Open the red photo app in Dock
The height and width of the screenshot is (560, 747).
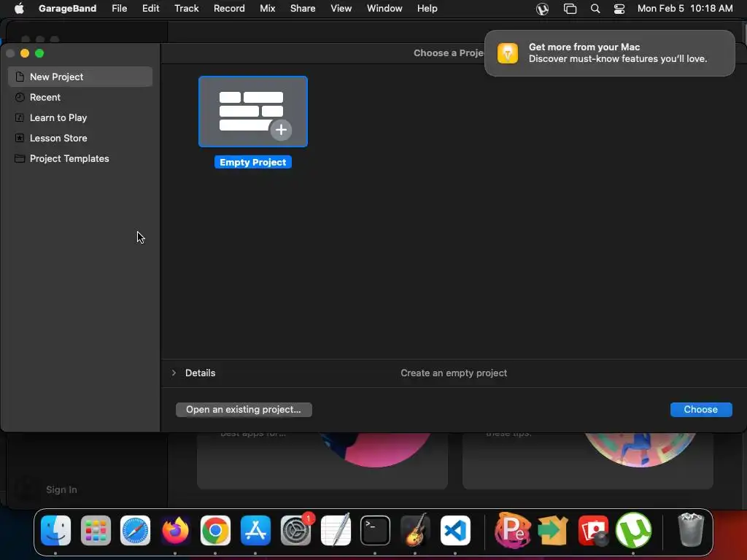click(593, 530)
